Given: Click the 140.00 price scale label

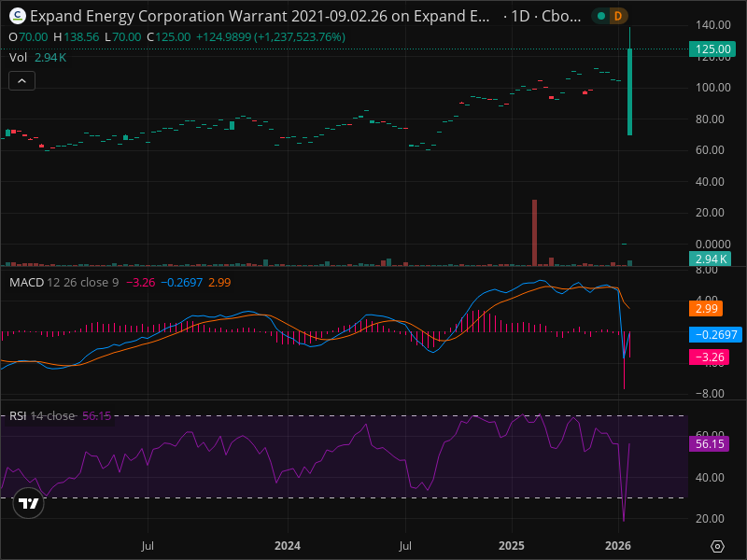Looking at the screenshot, I should click(712, 25).
